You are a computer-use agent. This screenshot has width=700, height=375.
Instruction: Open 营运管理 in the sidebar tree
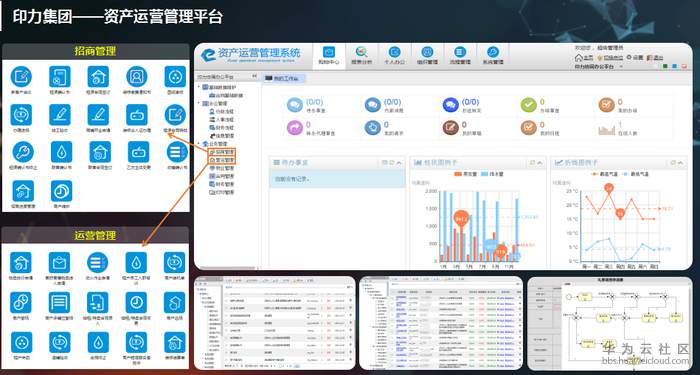pos(222,160)
